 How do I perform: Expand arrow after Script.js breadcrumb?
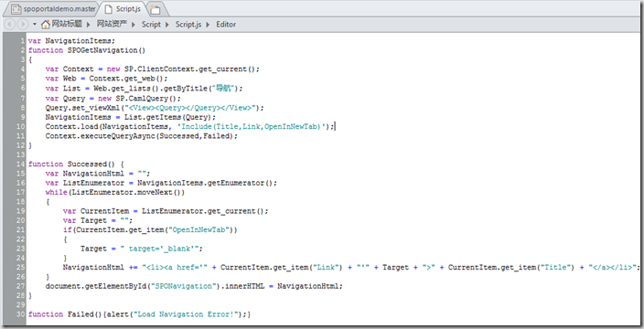(208, 25)
